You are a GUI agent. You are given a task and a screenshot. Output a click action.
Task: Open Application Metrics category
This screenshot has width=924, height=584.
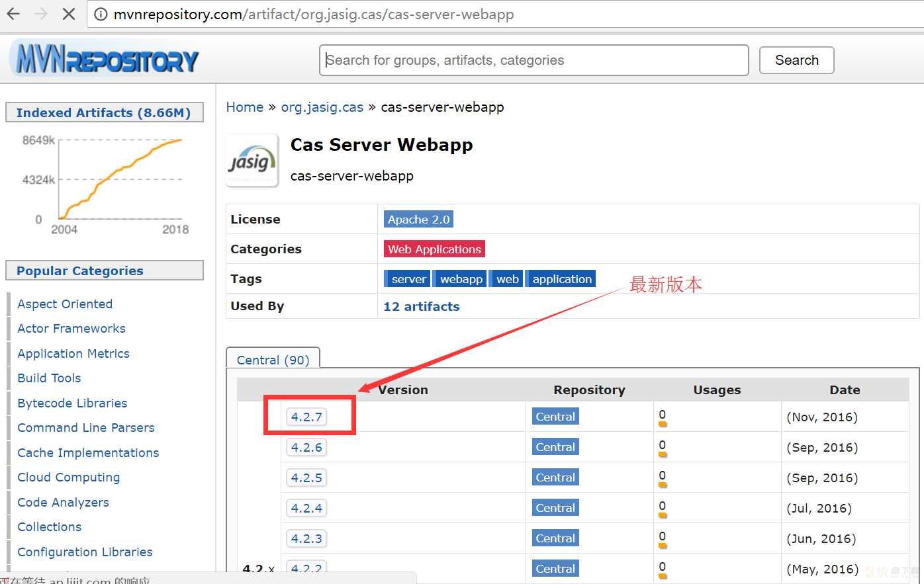coord(73,354)
